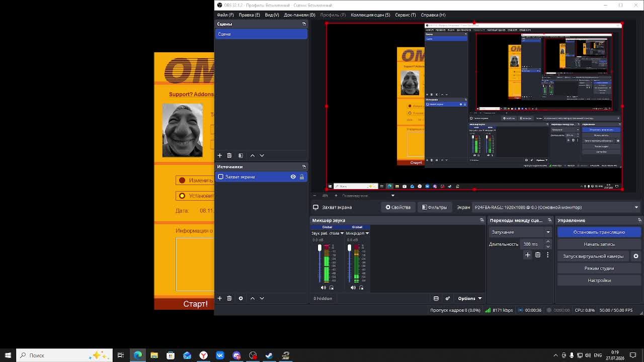Open Windows Start menu

coord(8,355)
